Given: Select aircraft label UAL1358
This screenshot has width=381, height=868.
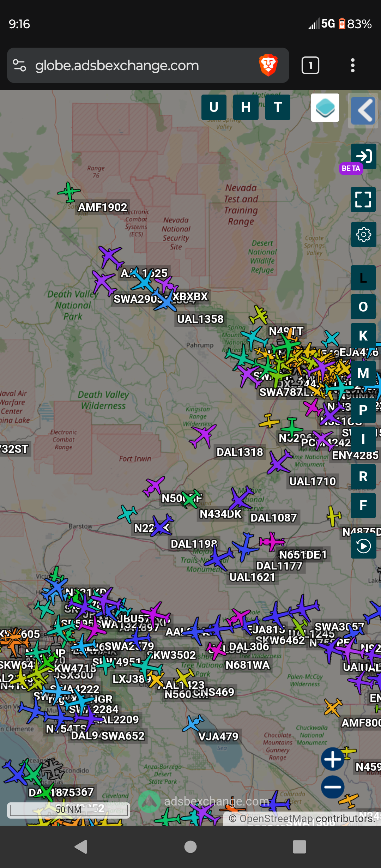Looking at the screenshot, I should point(200,319).
